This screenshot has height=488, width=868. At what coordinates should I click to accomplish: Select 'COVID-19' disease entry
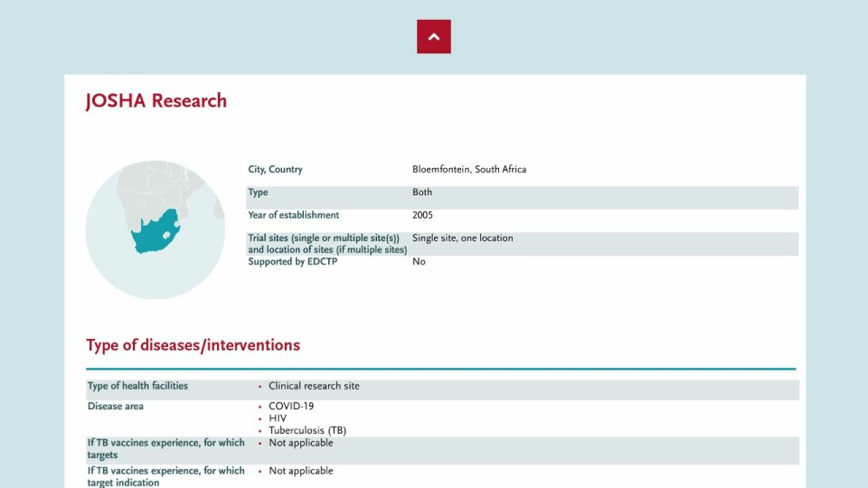pos(291,406)
